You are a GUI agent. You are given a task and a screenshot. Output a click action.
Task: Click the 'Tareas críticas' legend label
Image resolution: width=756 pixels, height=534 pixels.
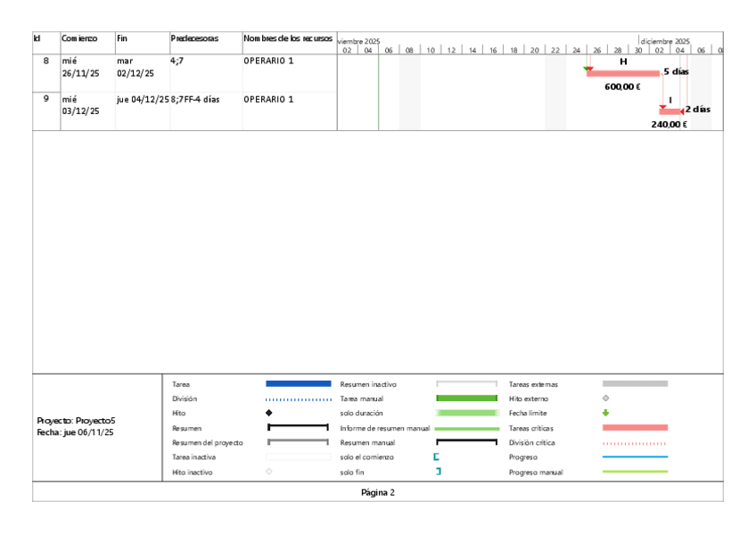pyautogui.click(x=530, y=428)
